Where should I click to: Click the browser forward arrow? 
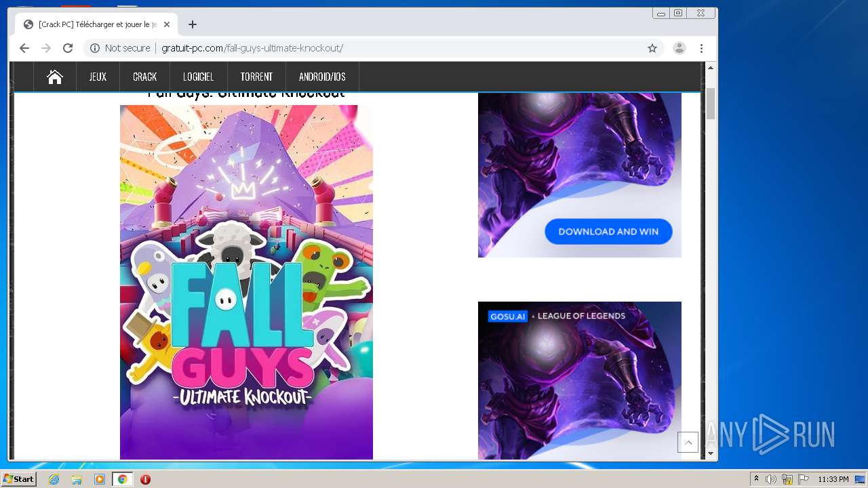(x=46, y=48)
